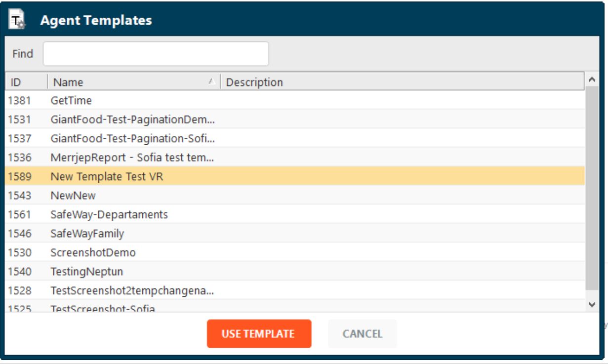This screenshot has height=364, width=608.
Task: Select the New Template Test VR row
Action: tap(295, 176)
